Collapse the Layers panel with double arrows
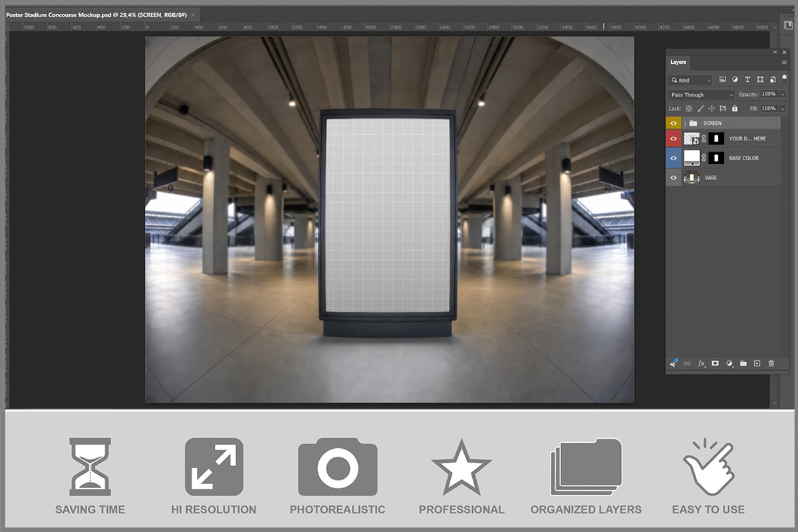Screen dimensions: 798x532 point(775,52)
